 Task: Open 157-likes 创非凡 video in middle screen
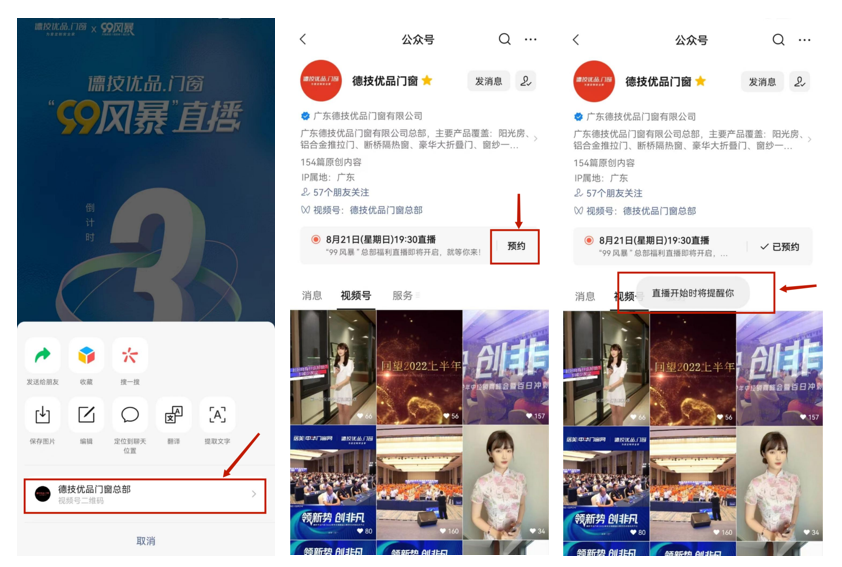coord(506,367)
